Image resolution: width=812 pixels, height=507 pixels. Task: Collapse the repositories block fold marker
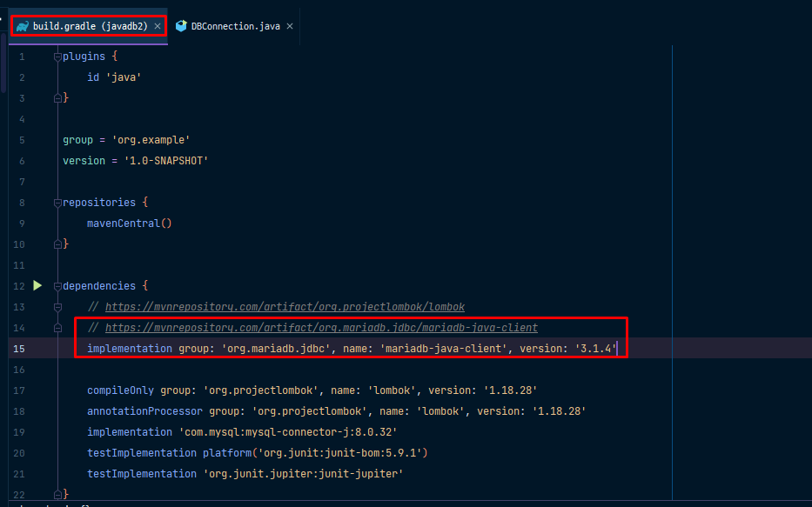click(57, 203)
